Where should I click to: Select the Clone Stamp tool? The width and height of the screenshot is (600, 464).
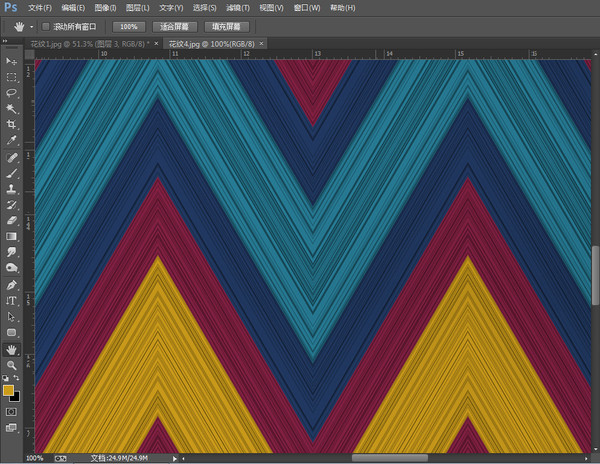pos(11,189)
